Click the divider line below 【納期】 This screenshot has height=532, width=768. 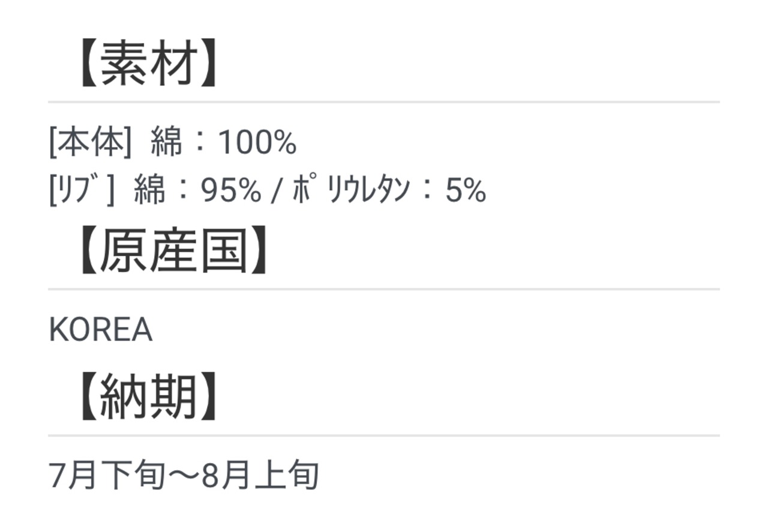click(384, 435)
